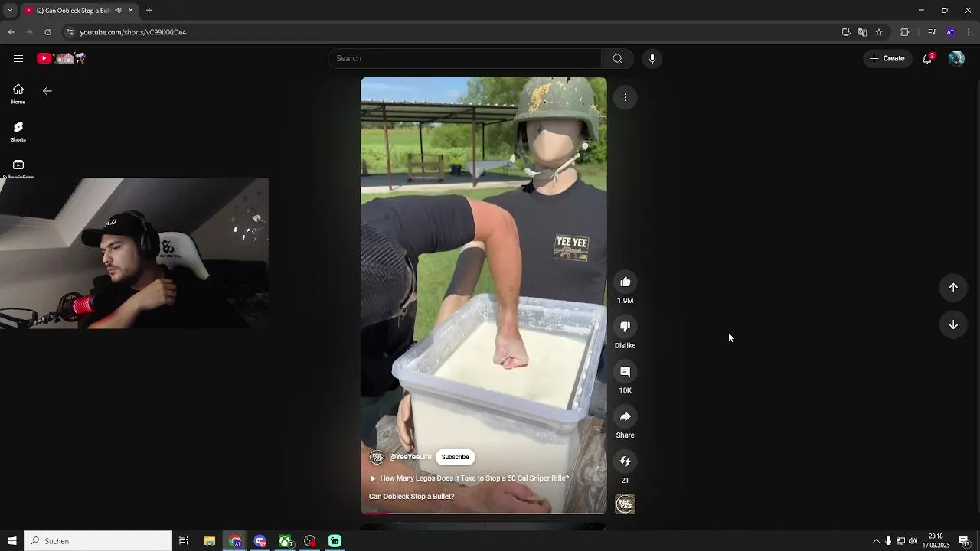Go to Home in the YouTube sidebar
The height and width of the screenshot is (551, 980).
pos(18,94)
